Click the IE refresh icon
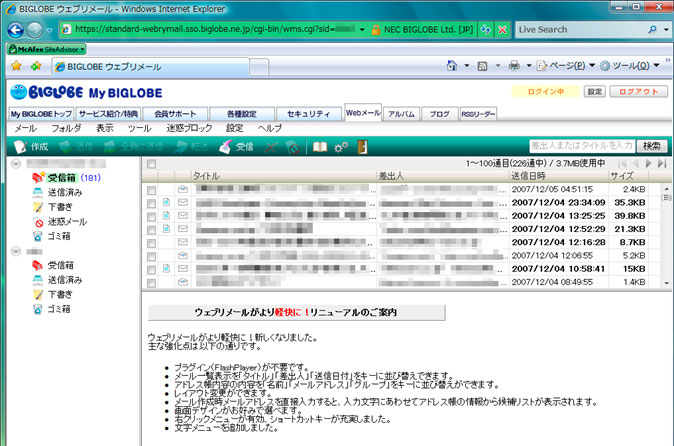This screenshot has width=674, height=446. [x=486, y=30]
